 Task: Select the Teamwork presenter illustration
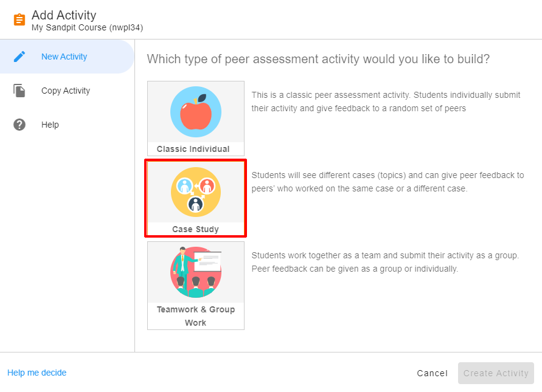[x=195, y=272]
